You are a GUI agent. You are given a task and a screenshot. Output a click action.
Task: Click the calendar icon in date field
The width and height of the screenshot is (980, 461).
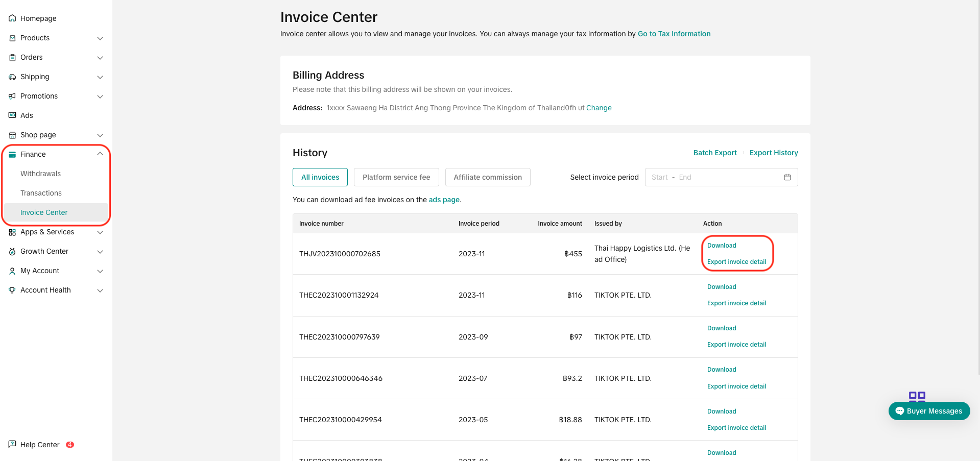[x=787, y=177]
